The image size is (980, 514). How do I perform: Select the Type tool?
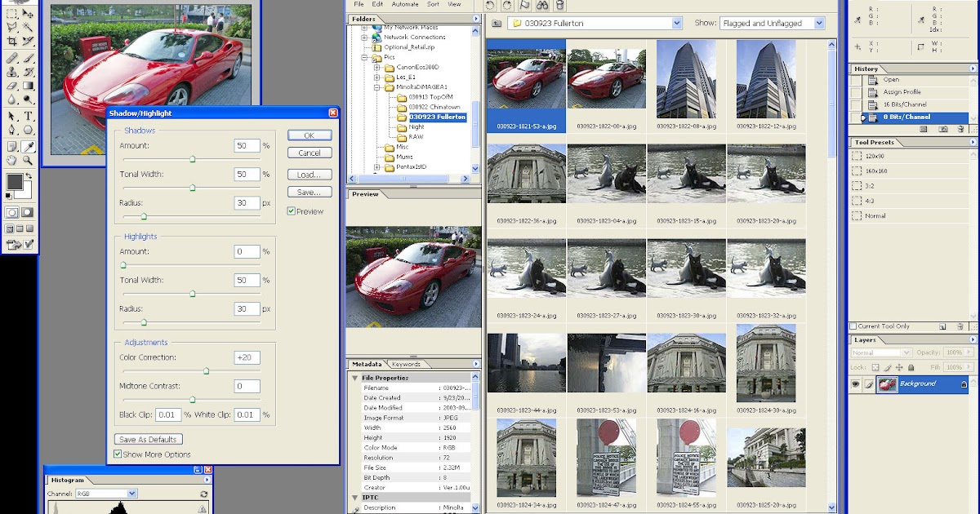pos(27,114)
